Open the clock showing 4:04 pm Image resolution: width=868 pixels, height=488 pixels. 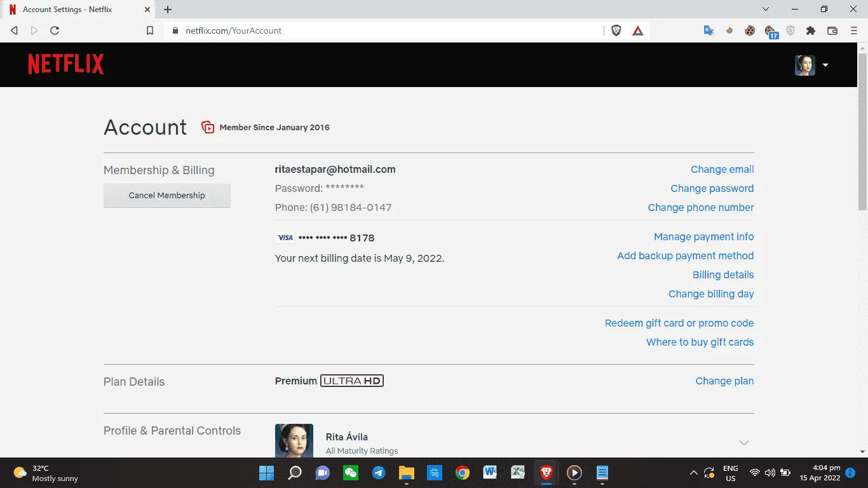(820, 473)
